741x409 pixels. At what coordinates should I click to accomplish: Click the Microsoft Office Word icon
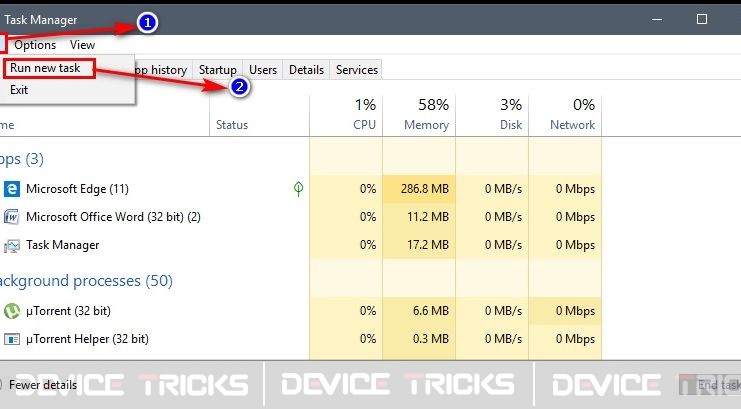[11, 217]
